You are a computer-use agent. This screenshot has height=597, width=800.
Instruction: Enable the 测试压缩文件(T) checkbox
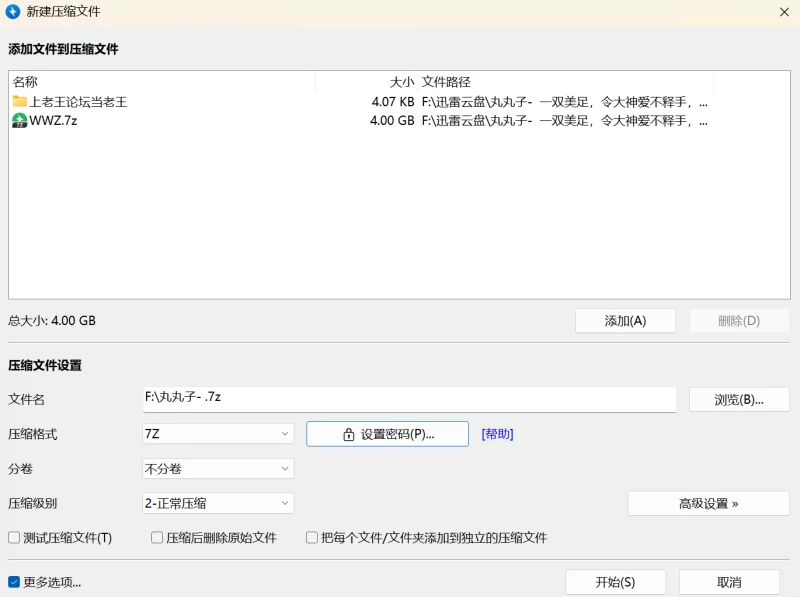coord(14,537)
